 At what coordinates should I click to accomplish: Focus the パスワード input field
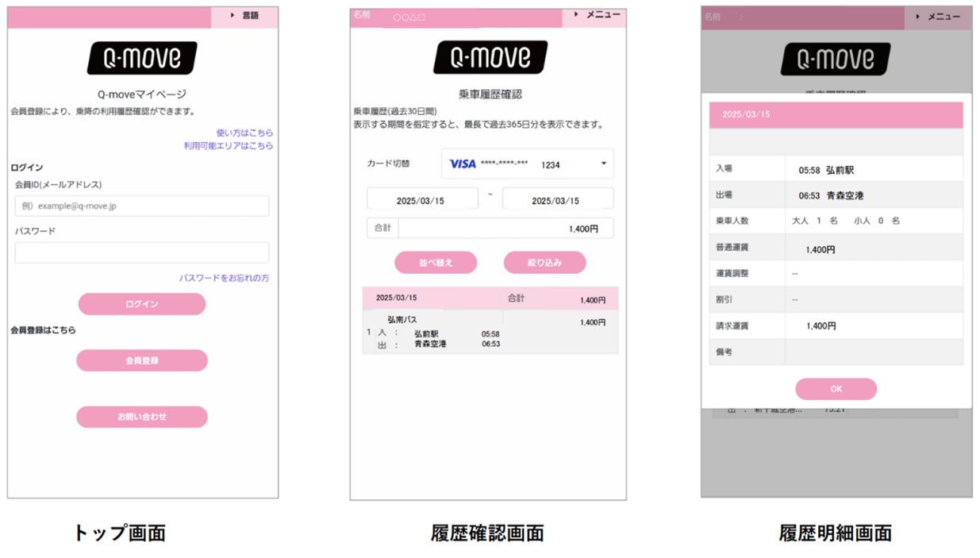tap(142, 252)
